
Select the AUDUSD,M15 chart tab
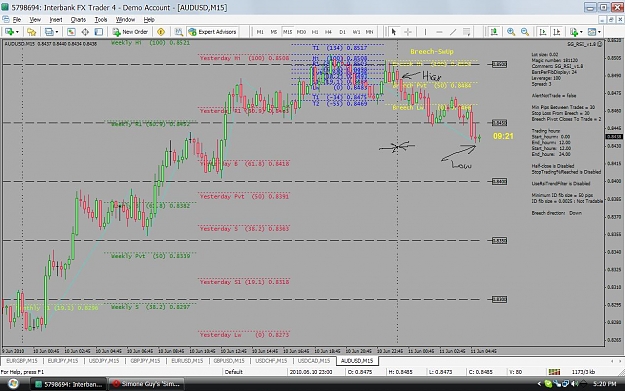[x=357, y=361]
